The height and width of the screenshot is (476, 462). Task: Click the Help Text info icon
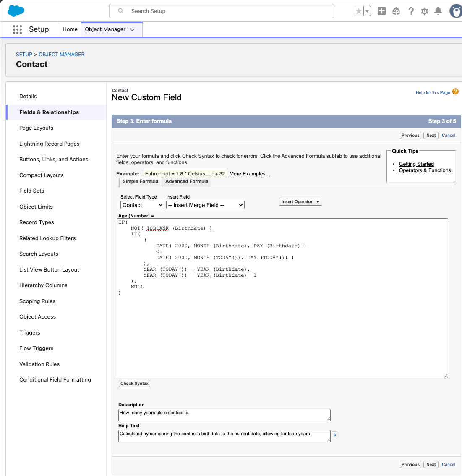335,434
